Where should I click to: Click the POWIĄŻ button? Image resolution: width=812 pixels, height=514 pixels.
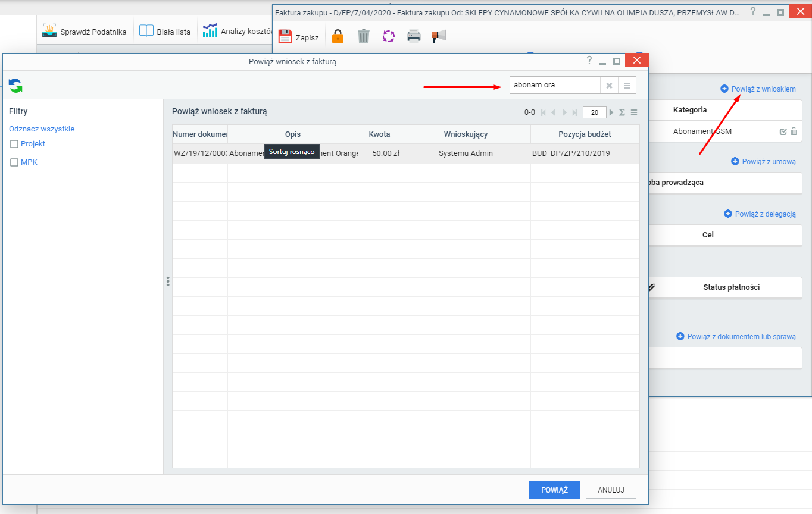tap(554, 490)
